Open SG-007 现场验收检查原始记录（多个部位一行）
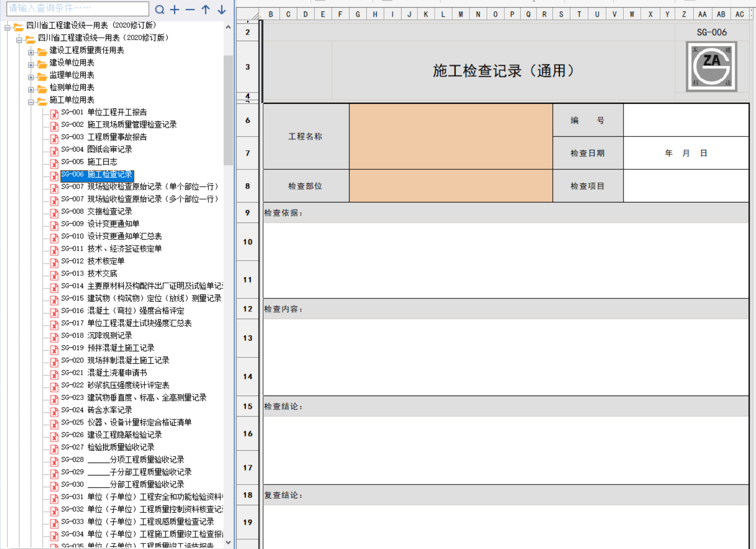The height and width of the screenshot is (549, 756). pos(139,199)
